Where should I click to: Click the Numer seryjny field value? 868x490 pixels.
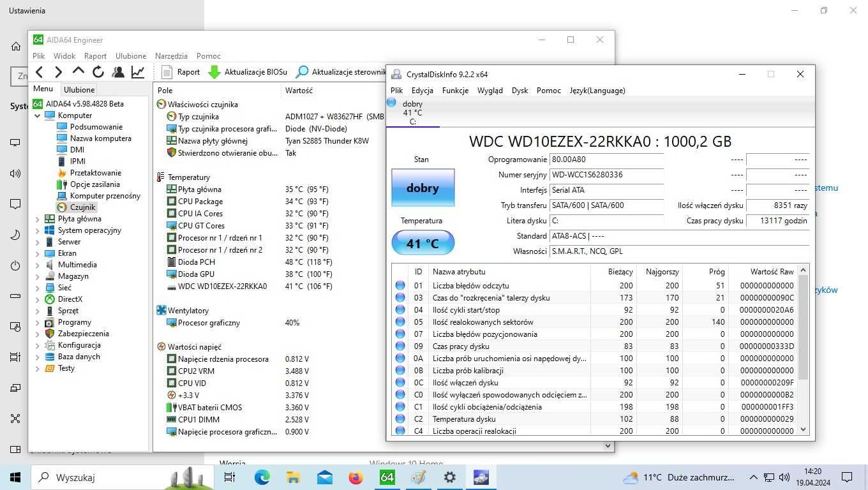pyautogui.click(x=606, y=175)
